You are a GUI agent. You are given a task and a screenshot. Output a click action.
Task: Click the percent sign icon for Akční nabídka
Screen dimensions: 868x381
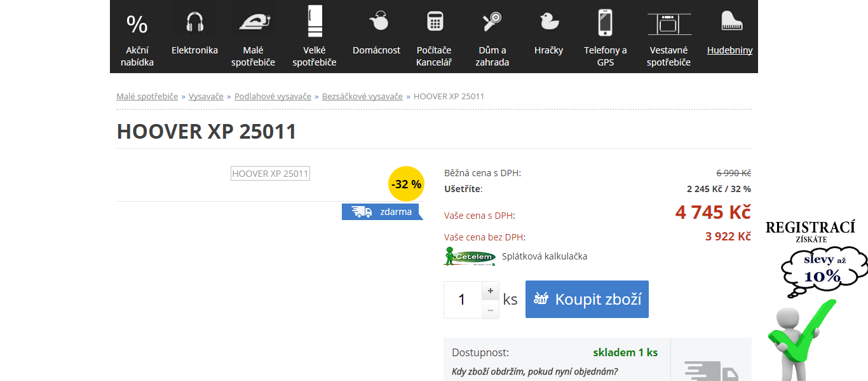coord(137,24)
